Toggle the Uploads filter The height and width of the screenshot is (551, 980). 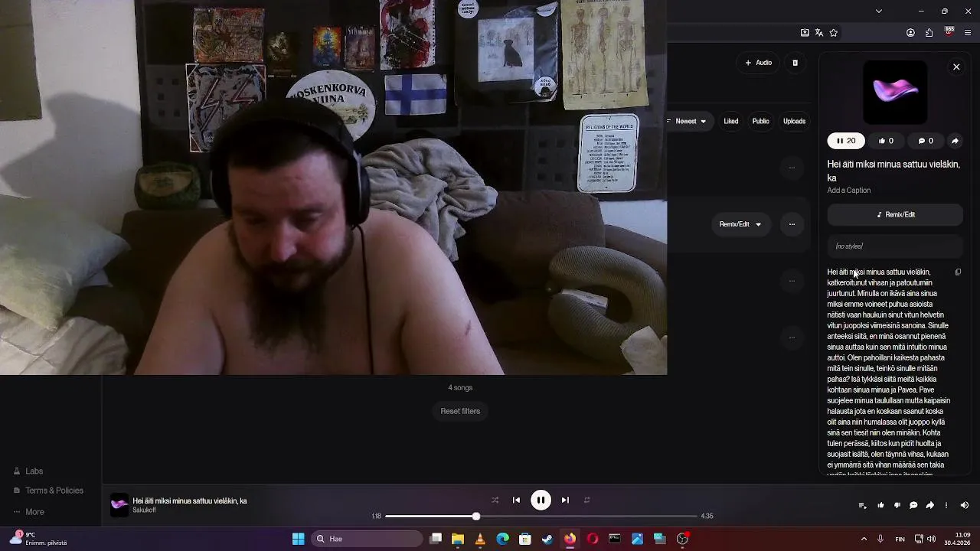pos(794,121)
